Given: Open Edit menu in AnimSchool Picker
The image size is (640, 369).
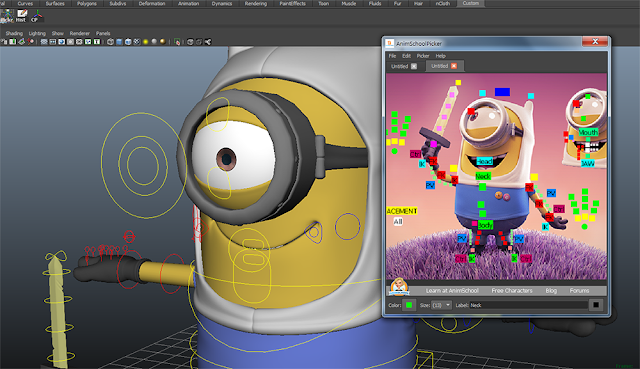Looking at the screenshot, I should point(407,56).
